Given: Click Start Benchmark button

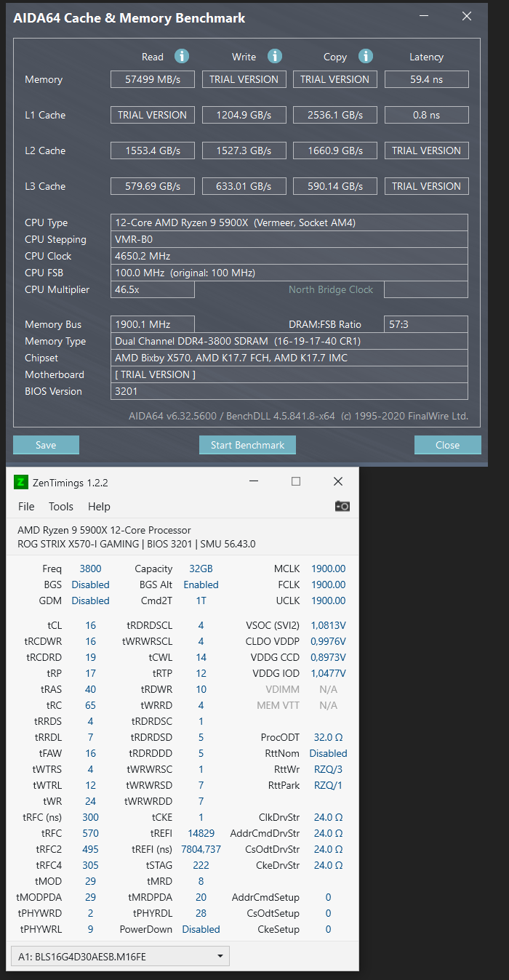Looking at the screenshot, I should 247,445.
